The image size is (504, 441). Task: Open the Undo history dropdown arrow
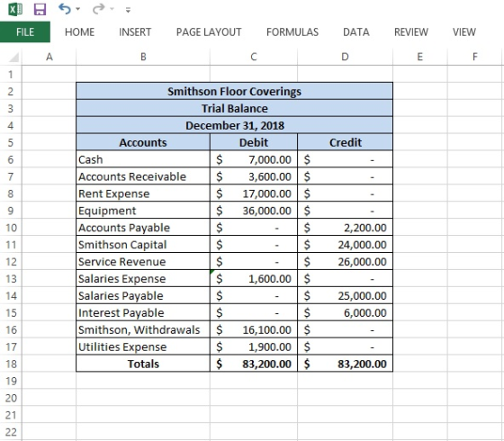click(77, 9)
